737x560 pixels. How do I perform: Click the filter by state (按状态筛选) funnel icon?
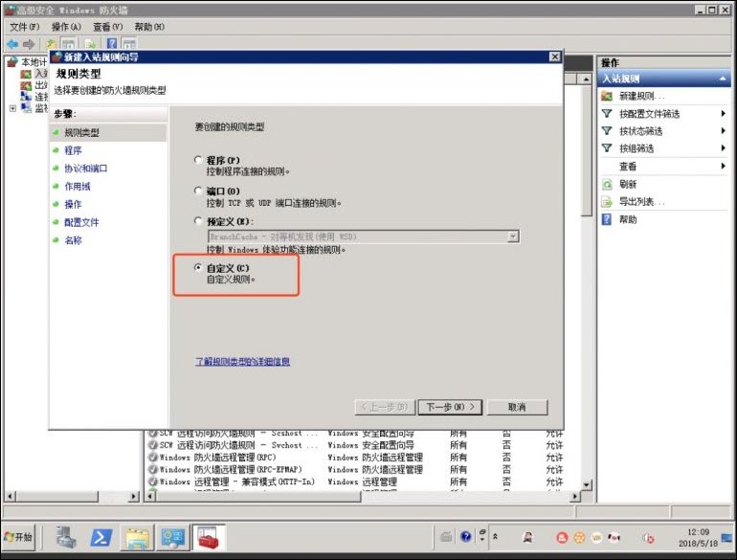[x=607, y=131]
